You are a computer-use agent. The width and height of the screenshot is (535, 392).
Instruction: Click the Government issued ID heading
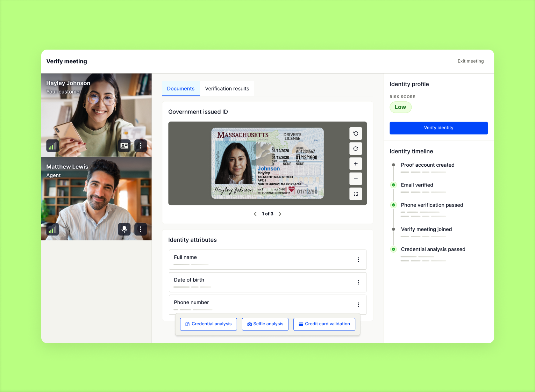[198, 112]
